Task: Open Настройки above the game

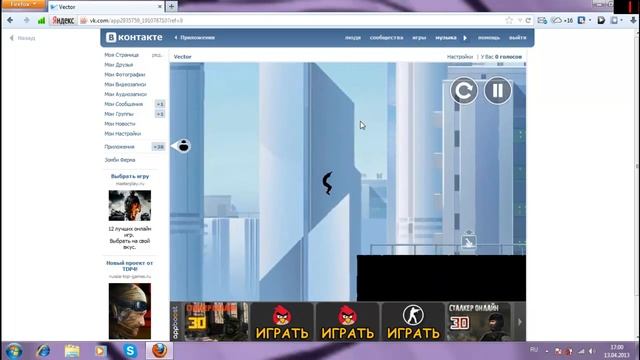Action: [460, 57]
